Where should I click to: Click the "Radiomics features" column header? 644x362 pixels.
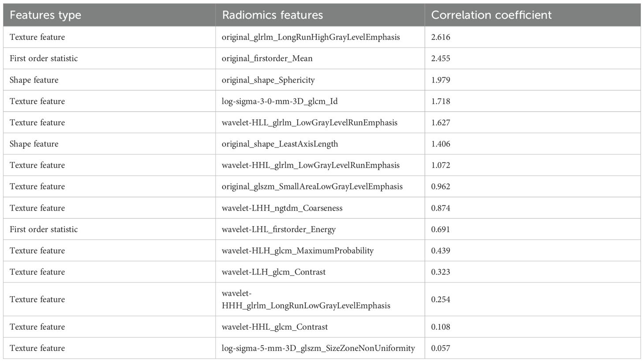pos(272,15)
